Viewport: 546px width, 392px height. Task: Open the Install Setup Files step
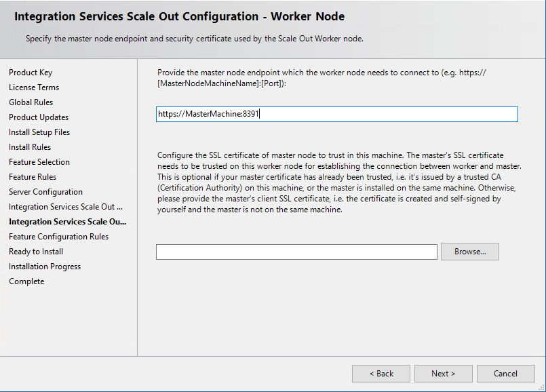pos(39,132)
